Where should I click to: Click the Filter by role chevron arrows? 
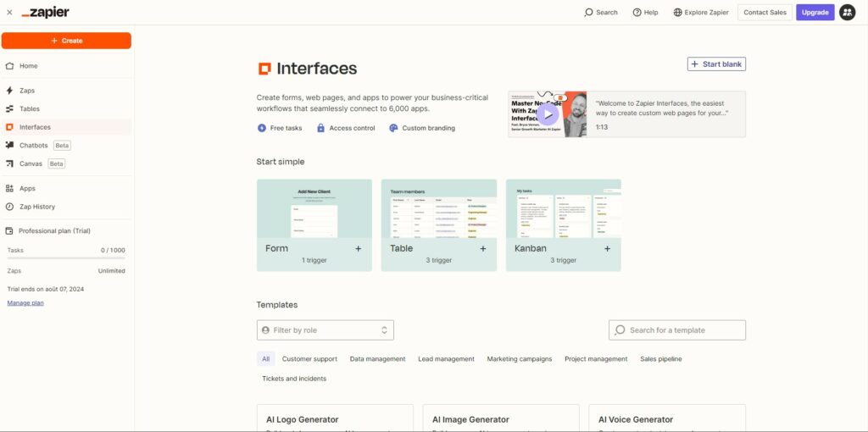384,330
